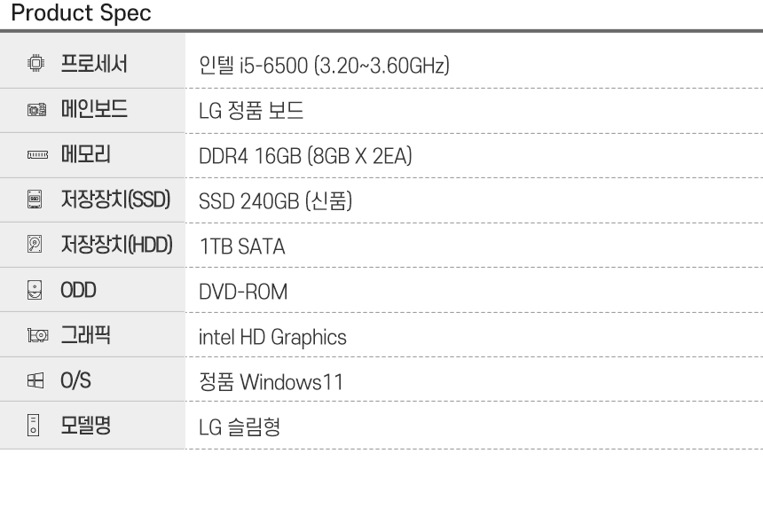763x532 pixels.
Task: Click the SSD storage drive icon
Action: click(35, 199)
